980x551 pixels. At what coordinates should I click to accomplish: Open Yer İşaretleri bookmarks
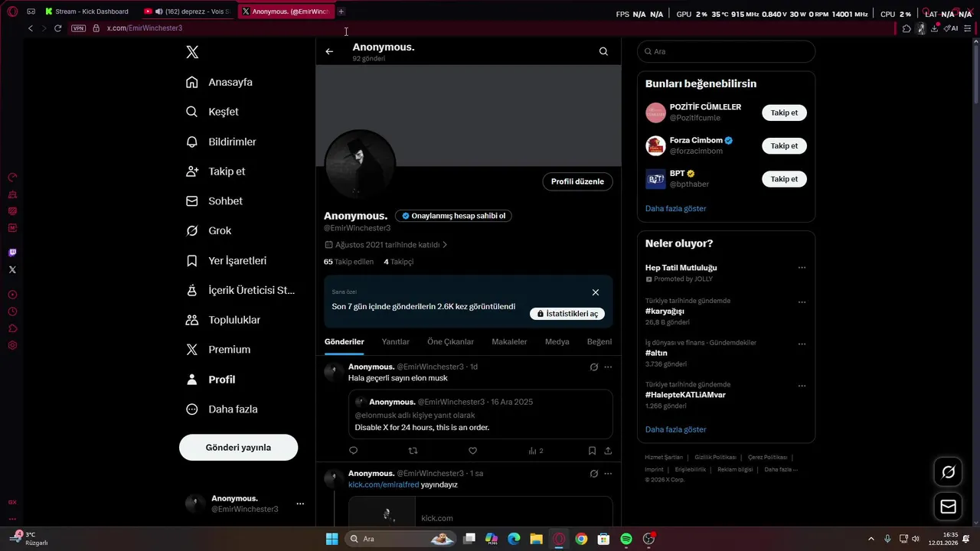227,260
